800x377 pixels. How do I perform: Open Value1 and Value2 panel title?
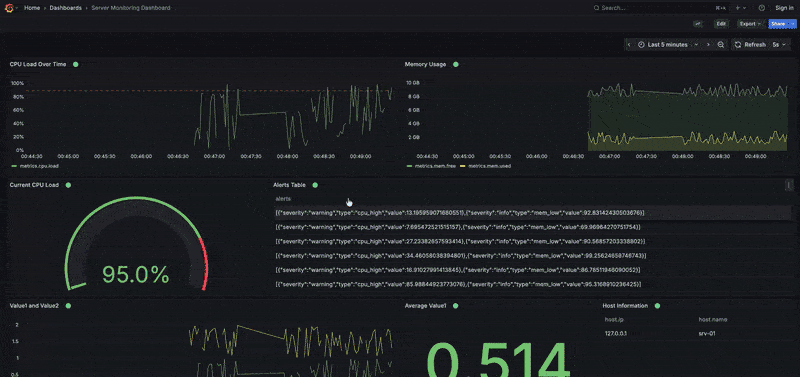34,306
